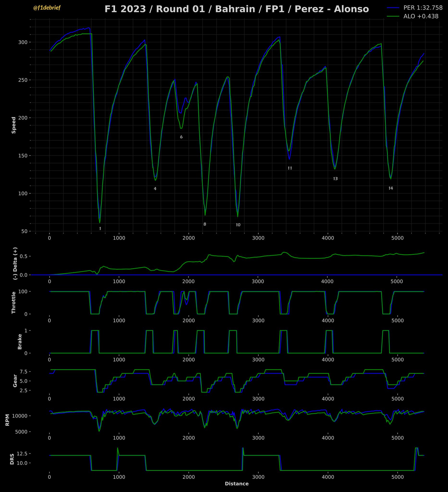This screenshot has width=448, height=492.
Task: Click the @f1debrief watermark handle
Action: pyautogui.click(x=47, y=8)
